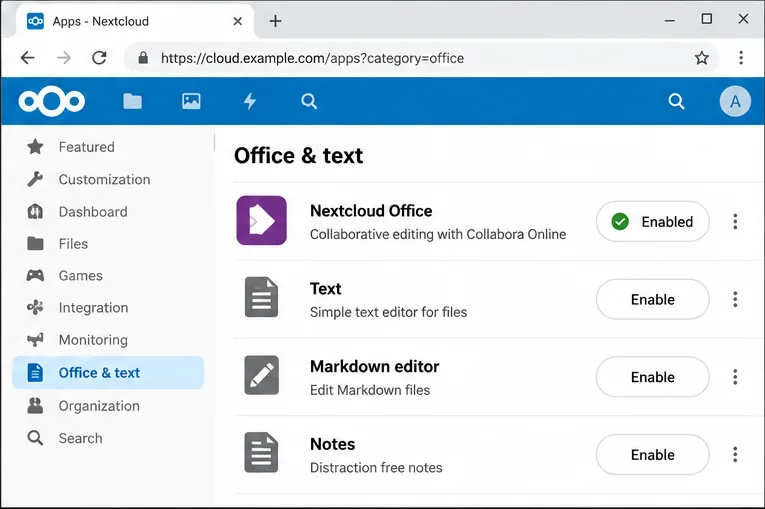Select the Files category
This screenshot has width=765, height=509.
(x=108, y=244)
